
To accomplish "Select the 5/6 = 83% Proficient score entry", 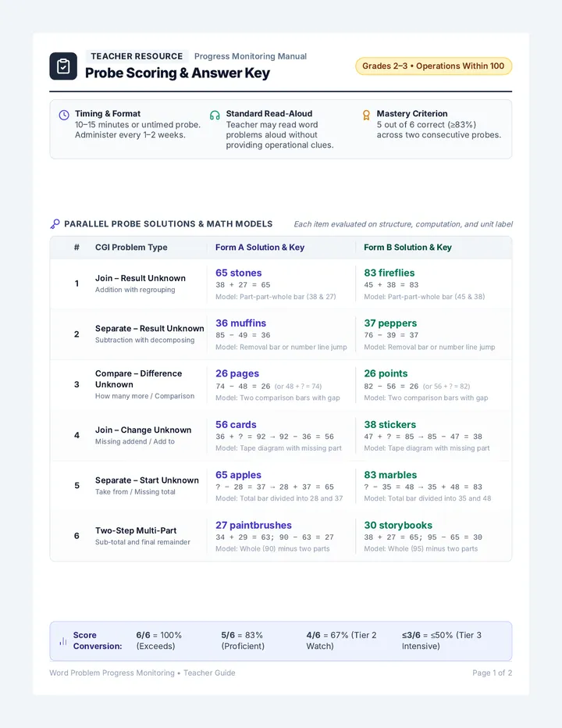I will [243, 641].
